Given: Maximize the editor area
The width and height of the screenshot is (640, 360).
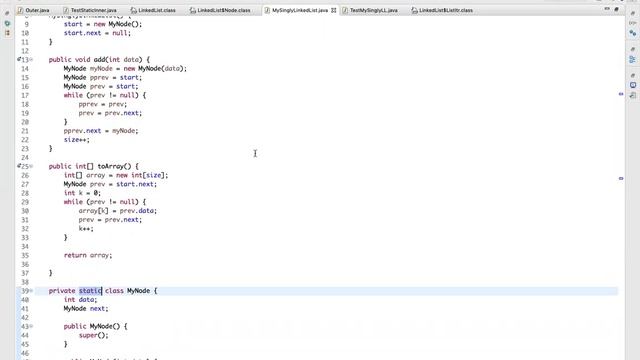Looking at the screenshot, I should (616, 9).
